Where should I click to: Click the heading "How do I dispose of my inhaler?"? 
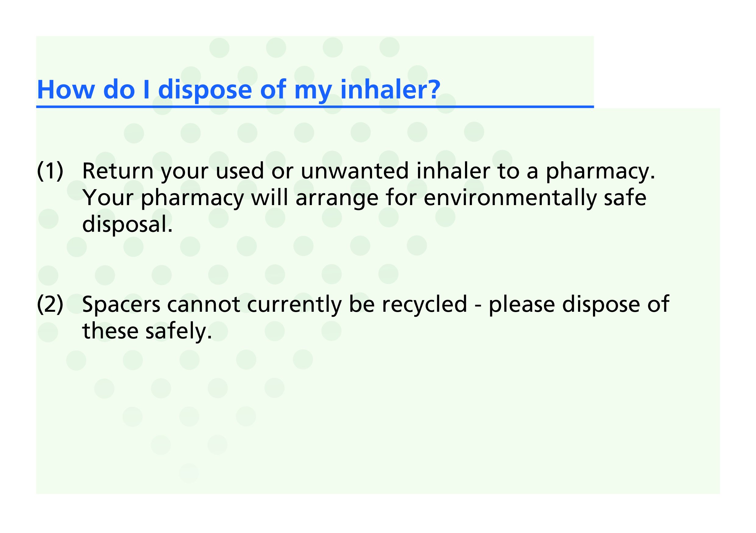[238, 90]
